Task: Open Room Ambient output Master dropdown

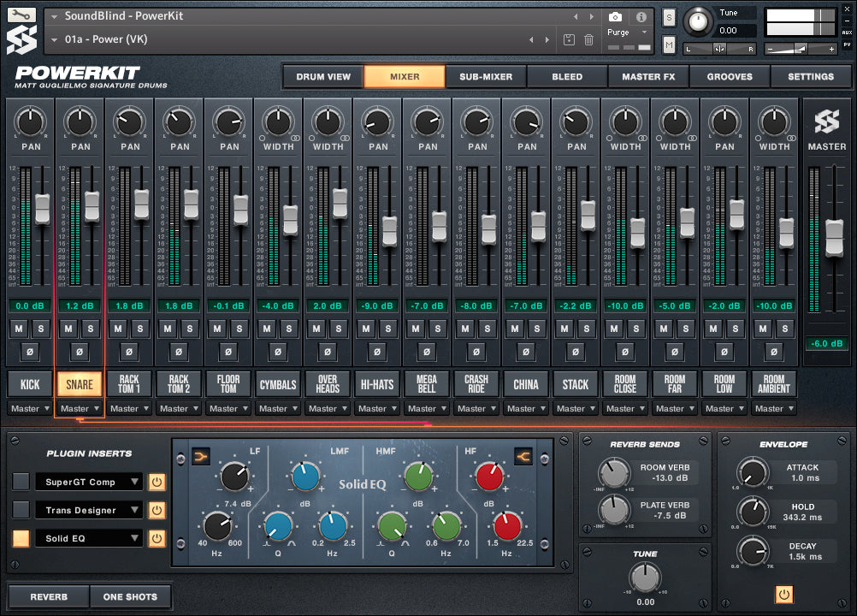Action: tap(774, 408)
